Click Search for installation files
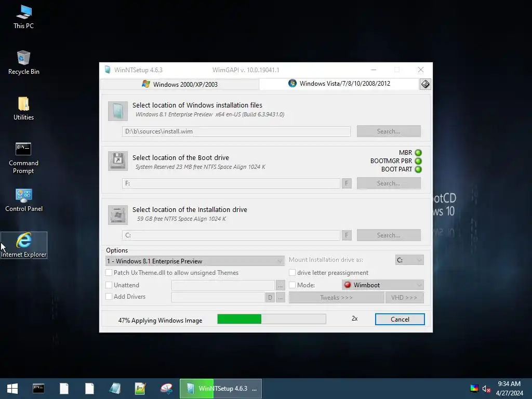 [x=389, y=131]
